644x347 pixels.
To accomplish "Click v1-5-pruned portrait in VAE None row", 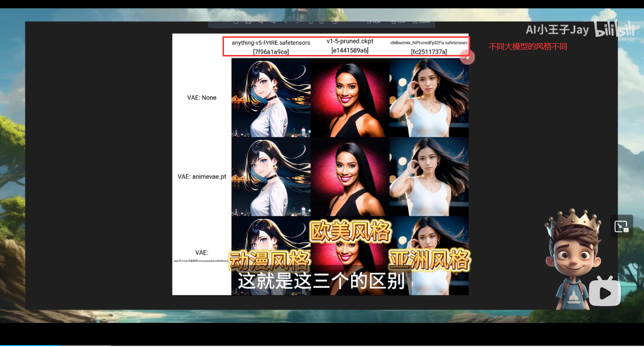I will [x=350, y=98].
